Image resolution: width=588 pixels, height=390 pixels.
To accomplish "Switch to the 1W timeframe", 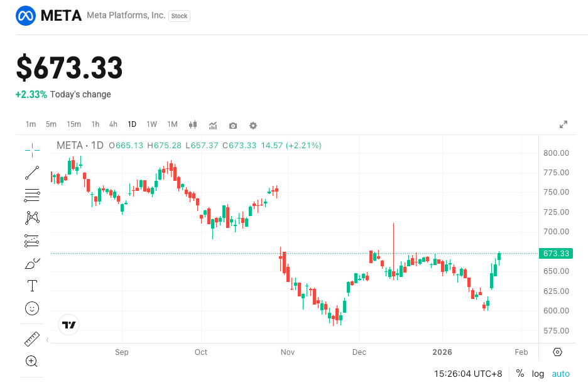I will coord(151,124).
